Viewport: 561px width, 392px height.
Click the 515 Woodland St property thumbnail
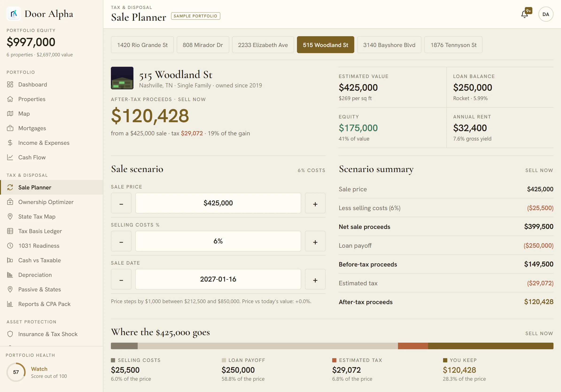tap(122, 78)
